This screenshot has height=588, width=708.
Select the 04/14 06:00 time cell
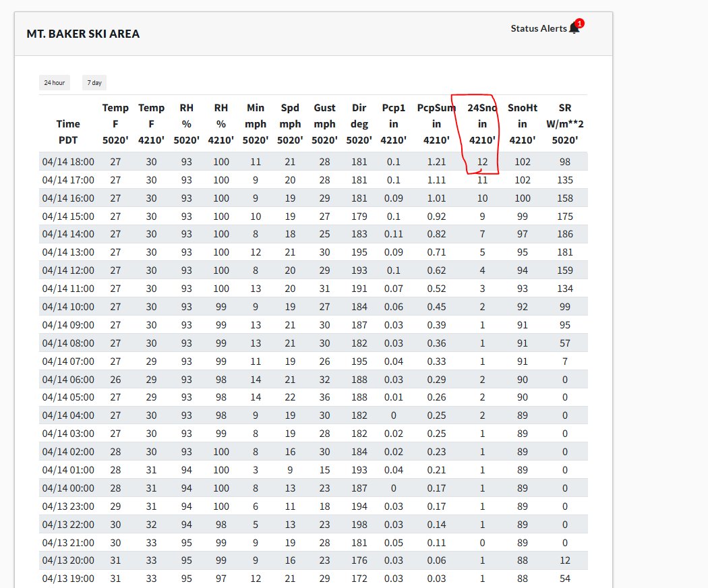click(x=68, y=380)
